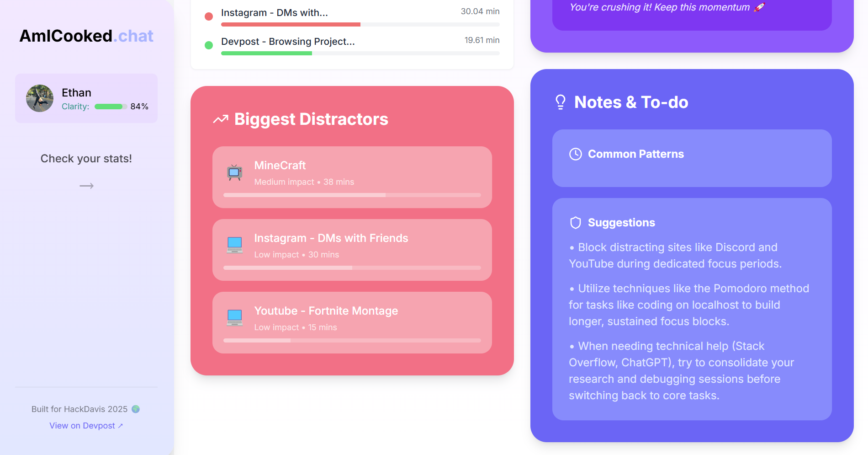Open Ethan's profile avatar
This screenshot has height=455, width=868.
40,98
